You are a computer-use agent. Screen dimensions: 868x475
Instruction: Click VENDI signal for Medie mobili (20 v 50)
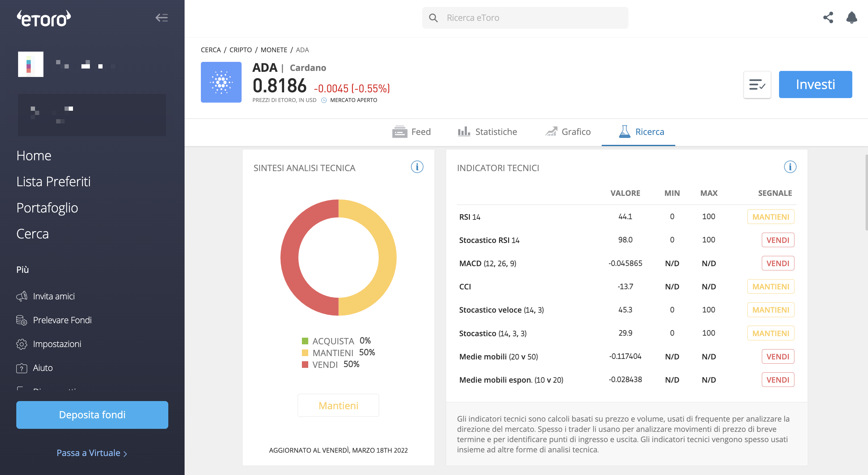778,357
